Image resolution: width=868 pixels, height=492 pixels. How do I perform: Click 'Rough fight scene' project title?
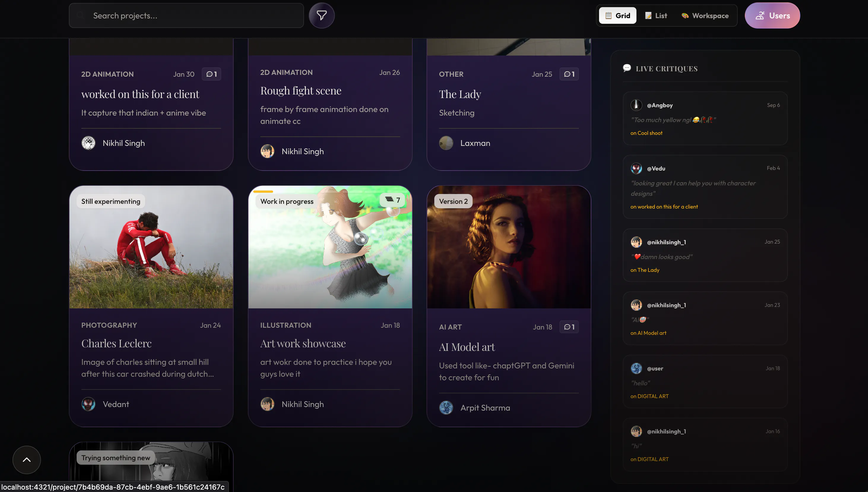[301, 91]
